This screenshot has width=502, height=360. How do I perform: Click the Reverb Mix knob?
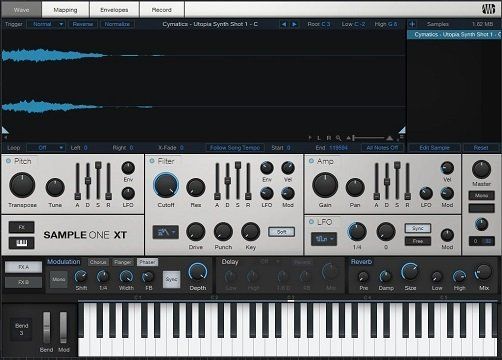(483, 272)
